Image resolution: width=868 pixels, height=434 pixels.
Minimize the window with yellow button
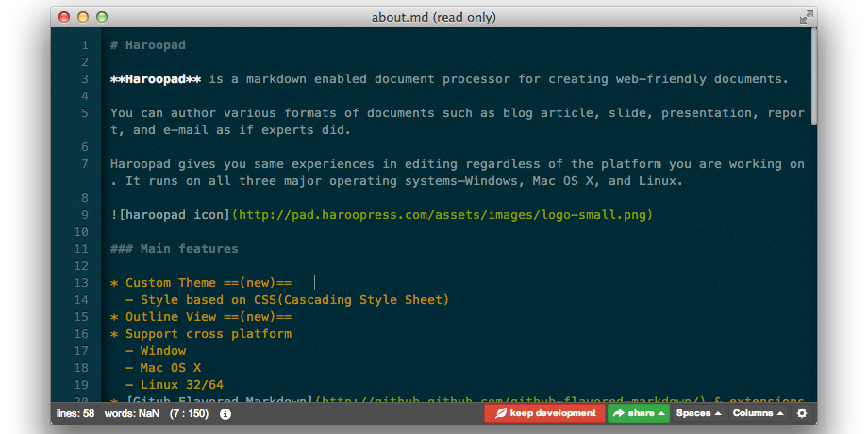click(x=83, y=17)
